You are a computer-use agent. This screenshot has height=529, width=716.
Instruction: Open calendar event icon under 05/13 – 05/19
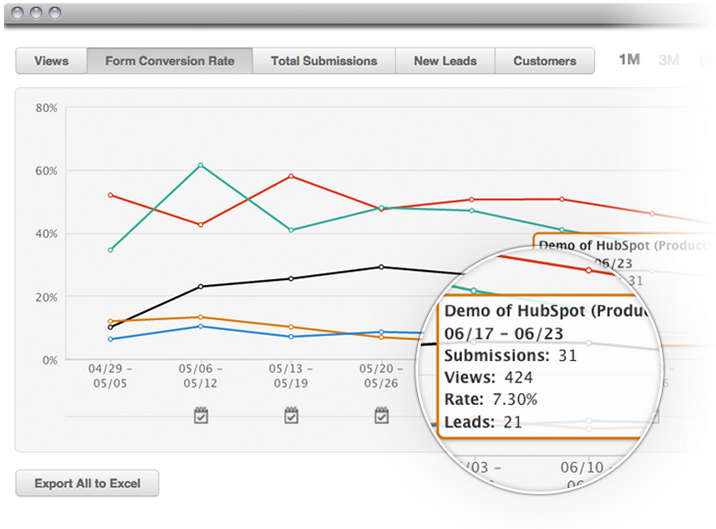291,415
